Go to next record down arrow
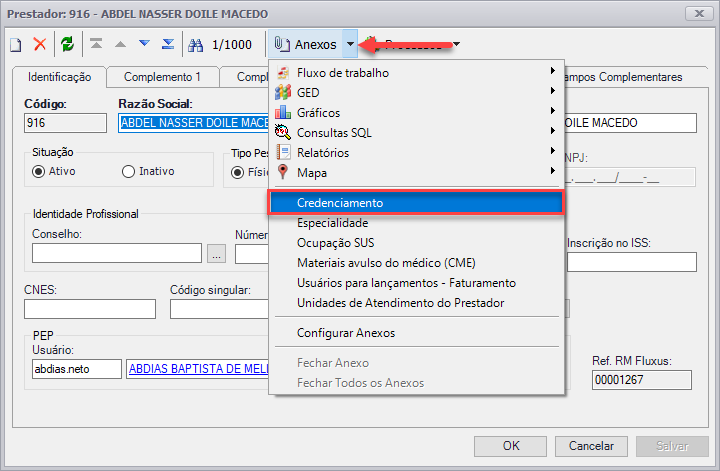The height and width of the screenshot is (471, 720). pos(144,44)
